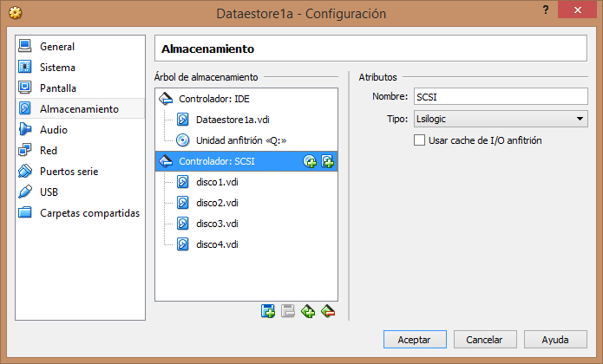This screenshot has height=364, width=603.
Task: Click the Cancelar button
Action: click(485, 338)
